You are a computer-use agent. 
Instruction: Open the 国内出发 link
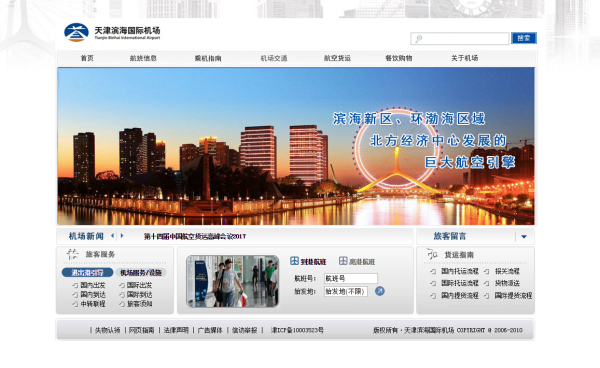pos(93,285)
